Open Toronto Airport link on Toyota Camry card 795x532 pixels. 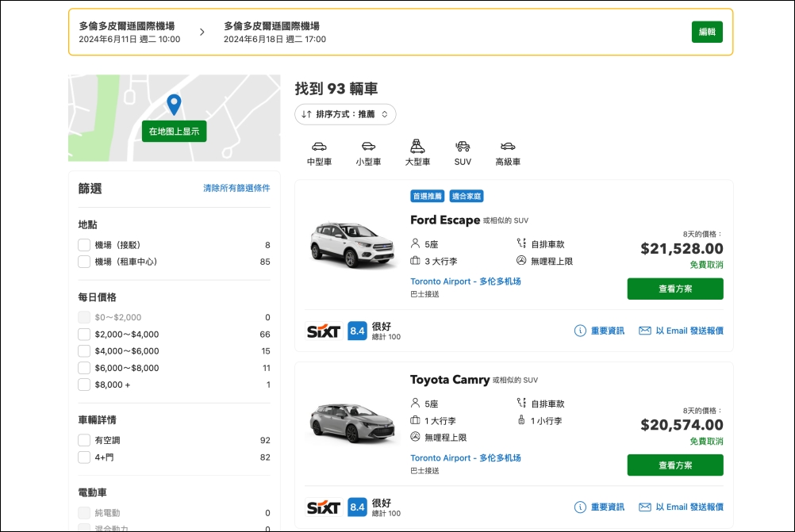coord(466,458)
